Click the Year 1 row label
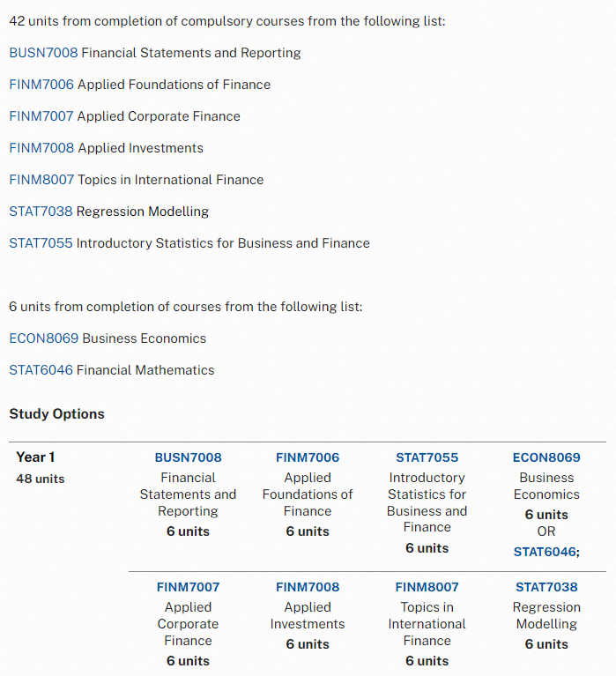The width and height of the screenshot is (616, 676). coord(35,457)
